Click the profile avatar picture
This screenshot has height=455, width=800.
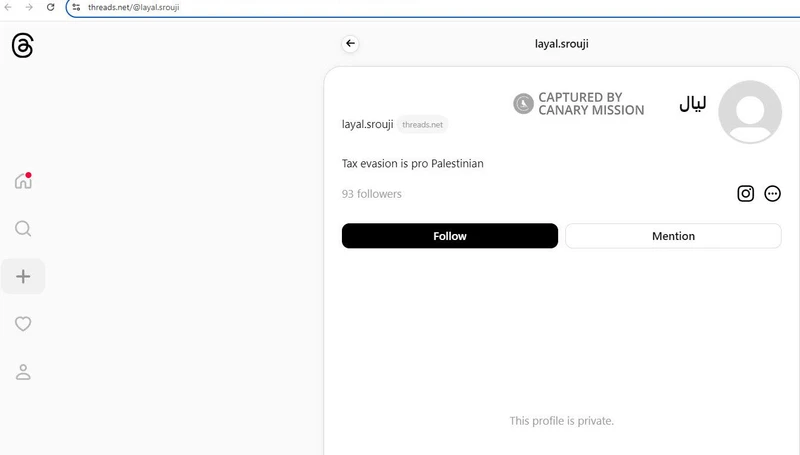click(x=750, y=112)
